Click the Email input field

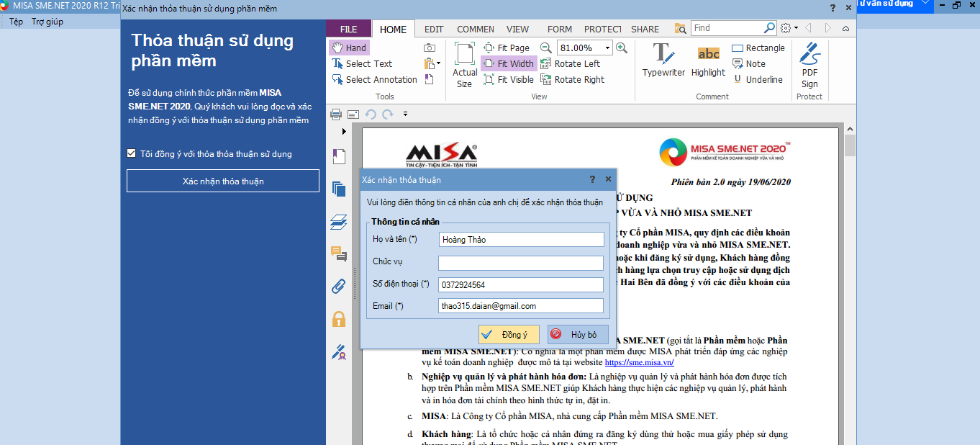(x=521, y=306)
